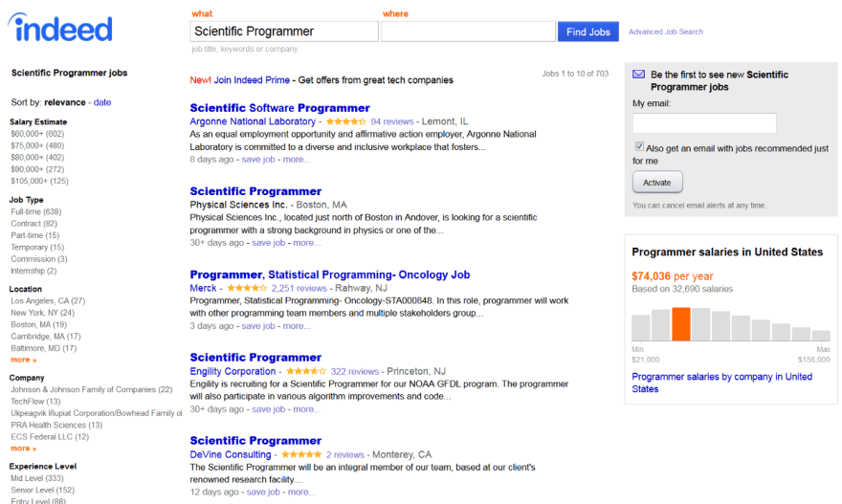Click the envelope email alert icon
842x504 pixels.
point(638,74)
